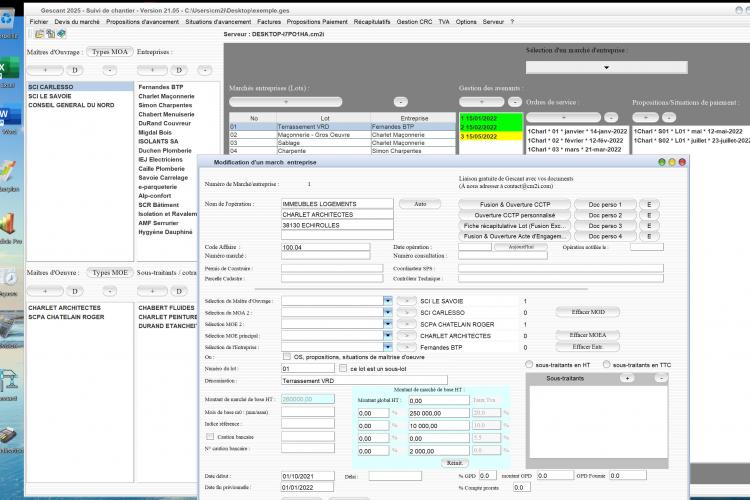Click the Auto button

[x=420, y=204]
